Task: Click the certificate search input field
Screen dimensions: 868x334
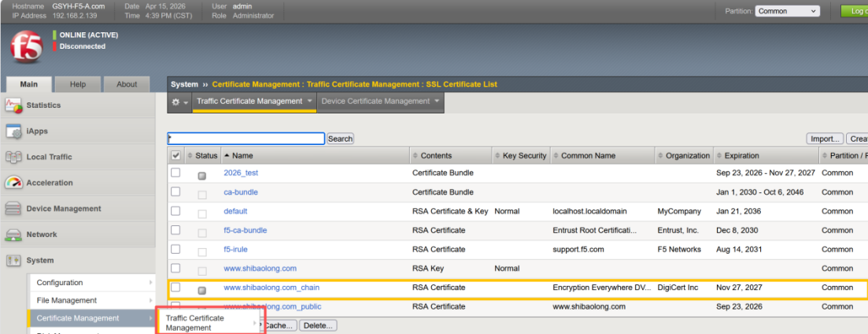Action: pyautogui.click(x=246, y=139)
